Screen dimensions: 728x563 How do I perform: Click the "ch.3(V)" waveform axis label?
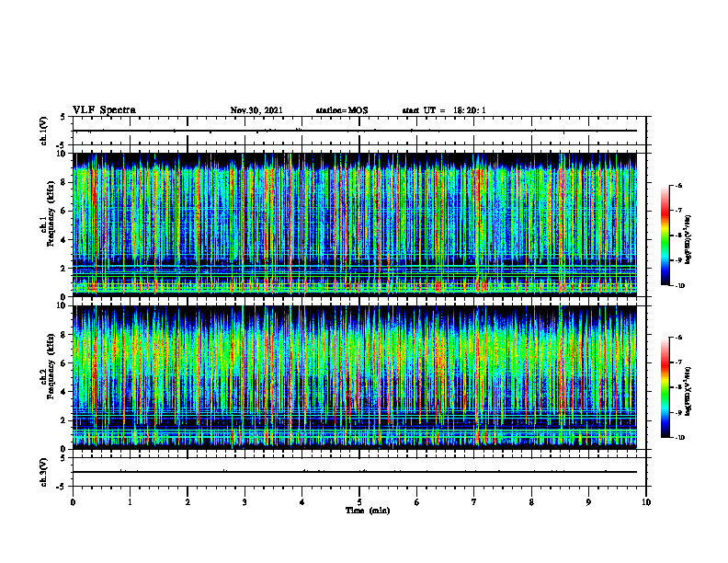click(43, 472)
